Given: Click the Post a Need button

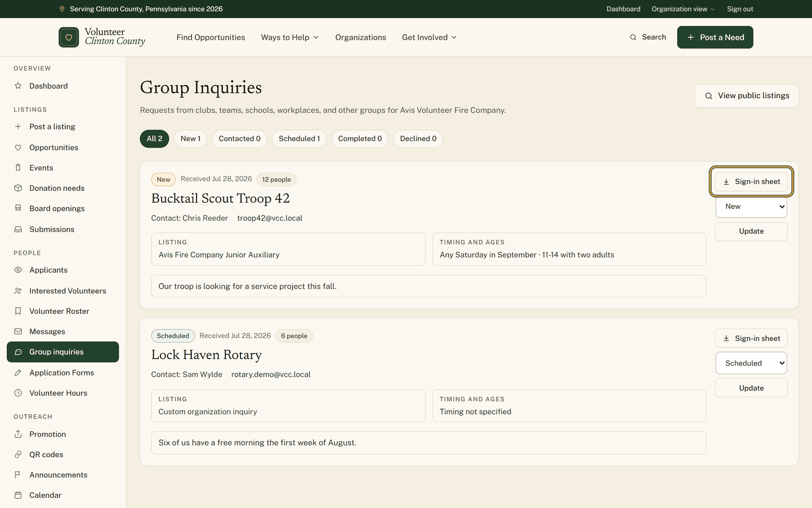Looking at the screenshot, I should click(715, 37).
